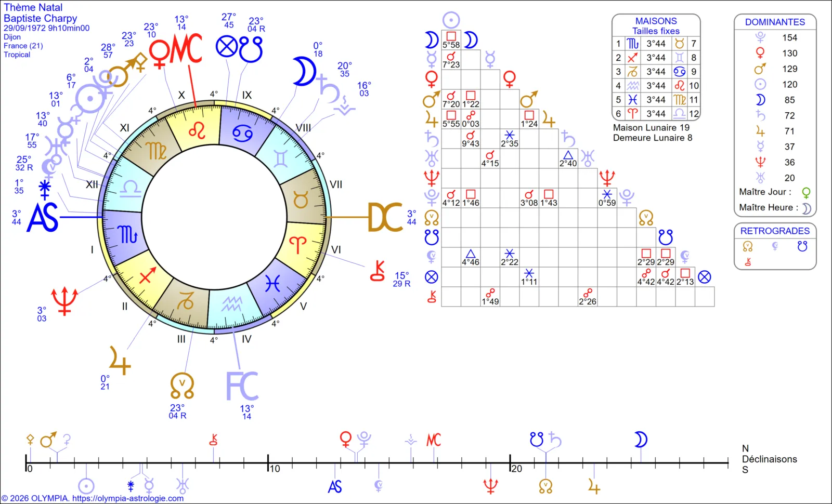
Task: Click the purple FC label below the wheel
Action: point(242,386)
